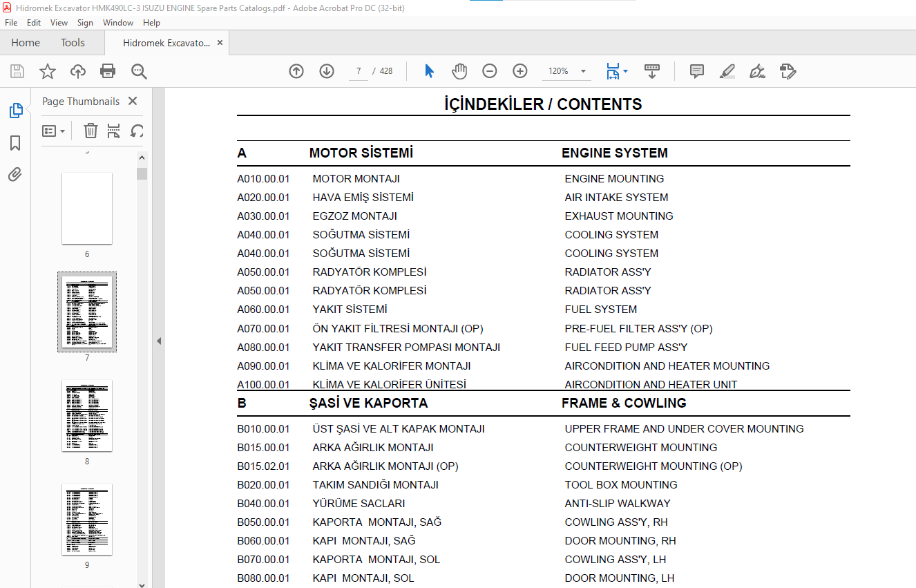The image size is (916, 588).
Task: Open the find text magnifier tool
Action: 139,71
